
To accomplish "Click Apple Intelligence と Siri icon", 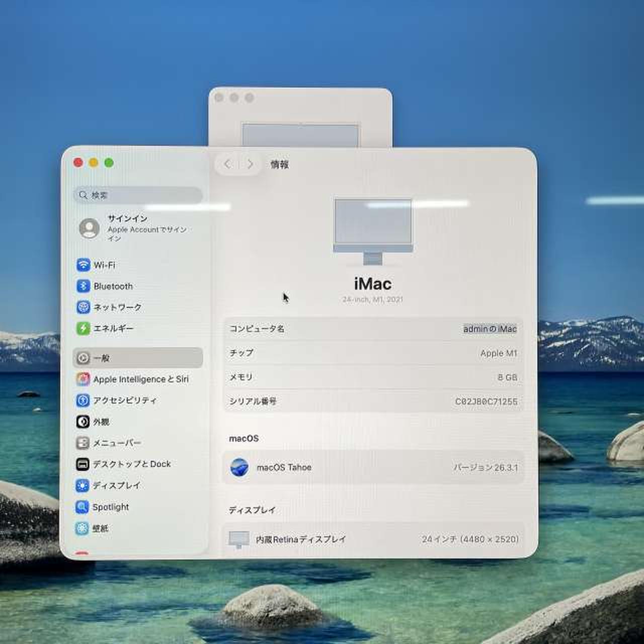I will coord(83,379).
